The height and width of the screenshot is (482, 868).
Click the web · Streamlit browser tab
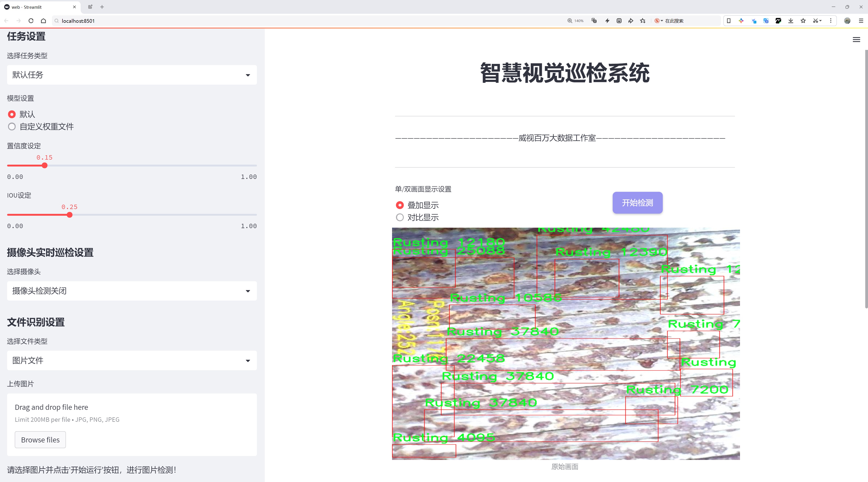point(27,7)
